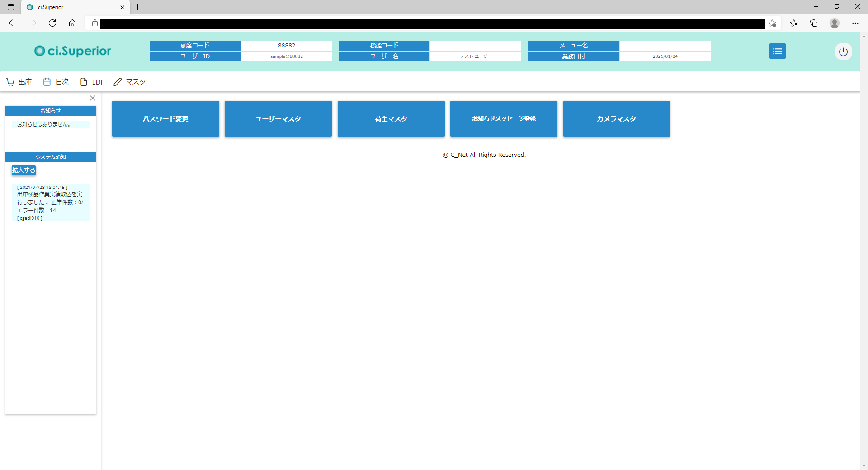868x470 pixels.
Task: Click the 業務日付 value 2021/01/04
Action: pos(665,56)
